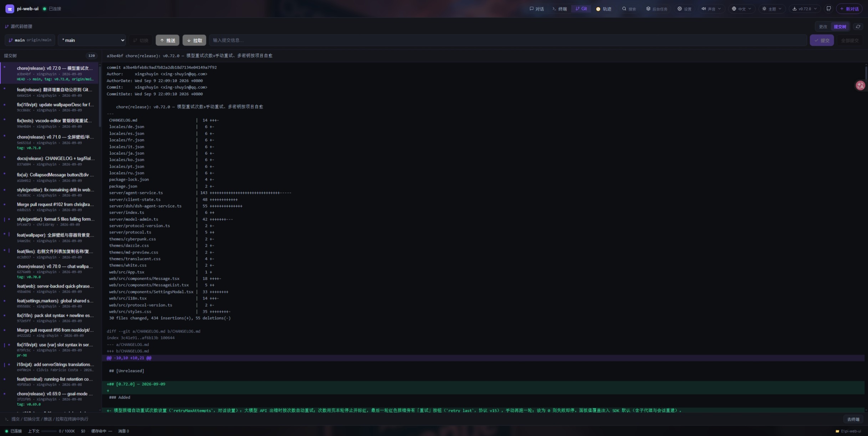
Task: Select commit fix(i18n): pack slot syntax
Action: click(x=50, y=318)
